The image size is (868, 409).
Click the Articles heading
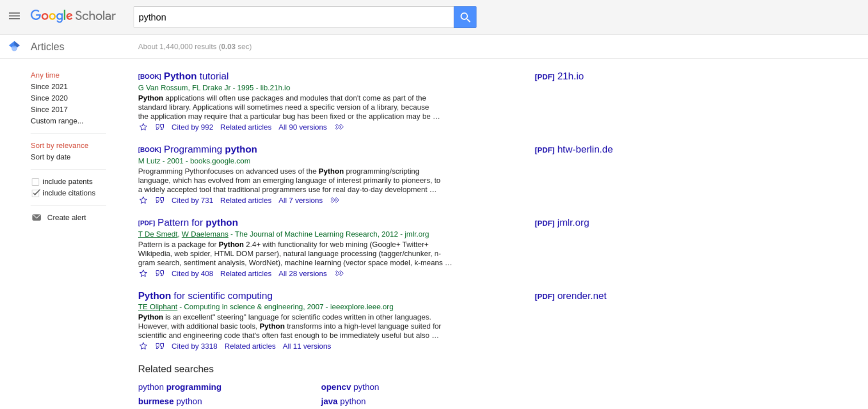point(48,47)
